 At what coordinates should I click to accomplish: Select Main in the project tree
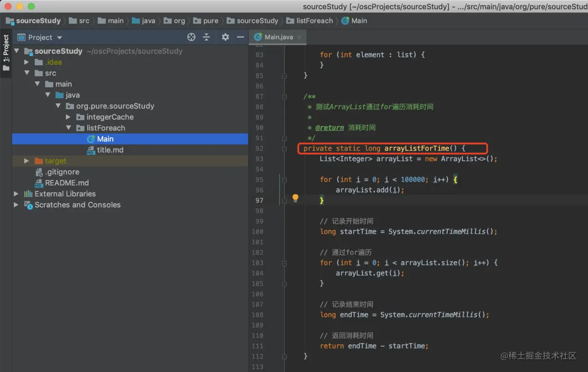coord(130,139)
